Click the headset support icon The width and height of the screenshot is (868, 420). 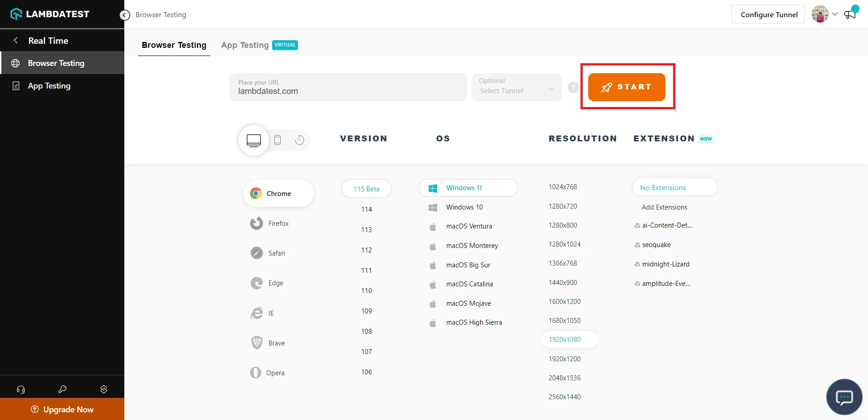(x=21, y=389)
